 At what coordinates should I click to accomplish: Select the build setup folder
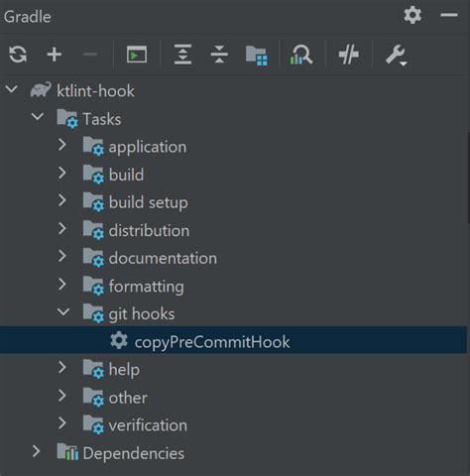point(148,202)
